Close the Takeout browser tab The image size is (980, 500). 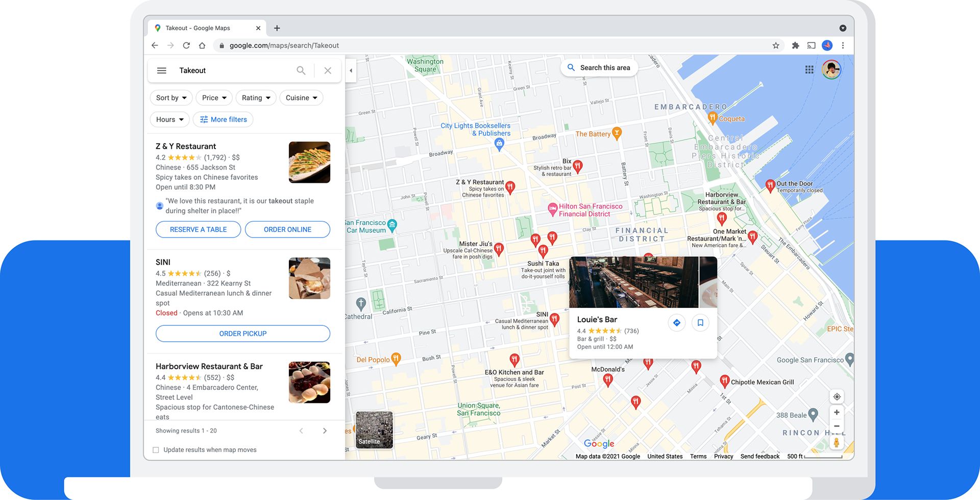[x=258, y=28]
